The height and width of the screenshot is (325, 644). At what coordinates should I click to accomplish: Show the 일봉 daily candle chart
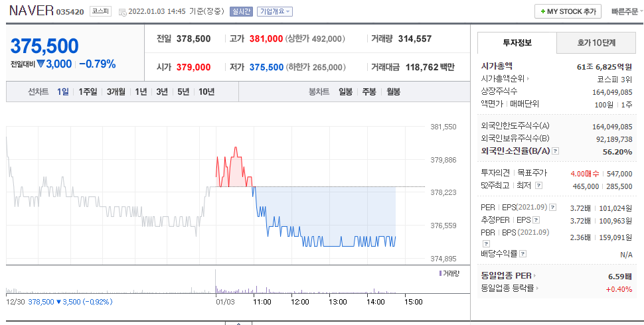[x=345, y=92]
